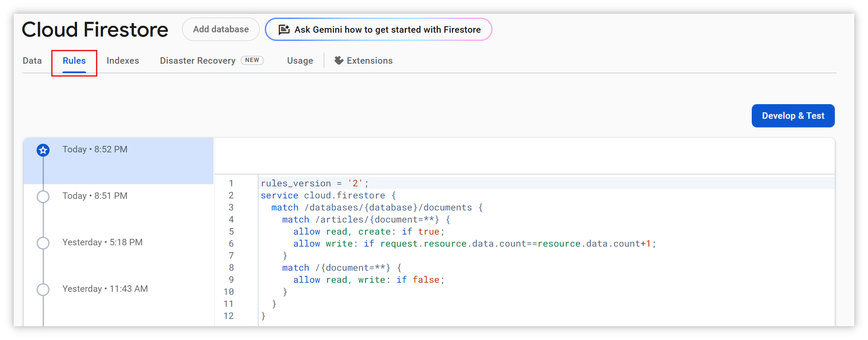868x340 pixels.
Task: Select the Yesterday 5:18 PM circle marker
Action: 43,243
